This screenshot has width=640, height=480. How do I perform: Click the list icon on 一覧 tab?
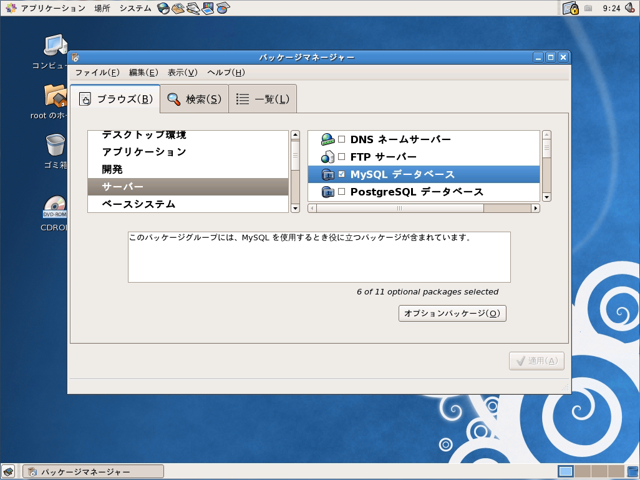(x=242, y=99)
